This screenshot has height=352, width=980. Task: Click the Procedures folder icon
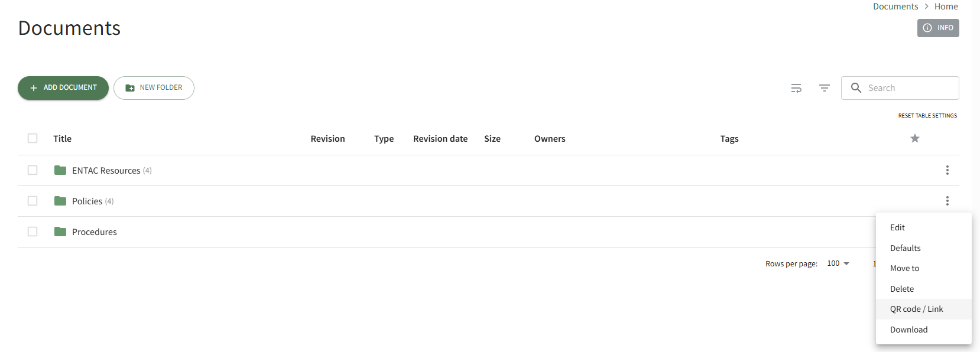pos(60,232)
